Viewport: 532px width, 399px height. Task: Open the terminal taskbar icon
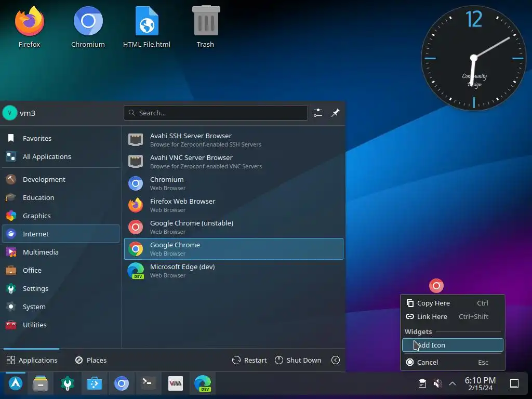[x=148, y=383]
